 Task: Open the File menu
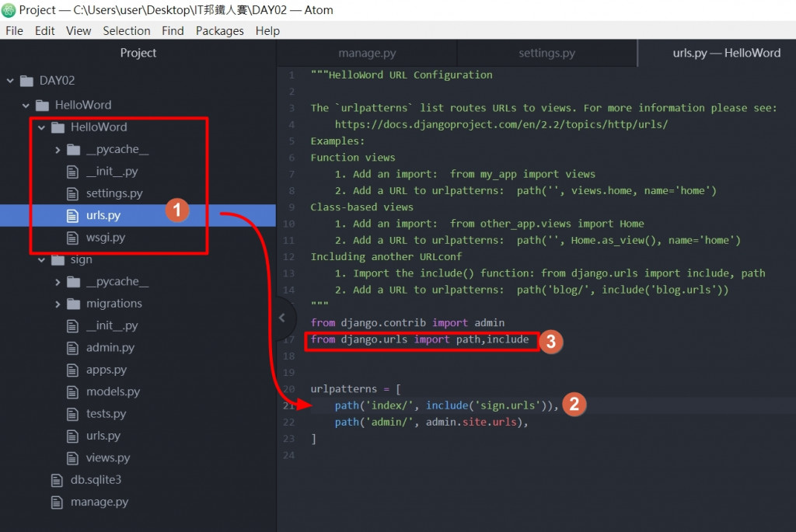(x=14, y=31)
